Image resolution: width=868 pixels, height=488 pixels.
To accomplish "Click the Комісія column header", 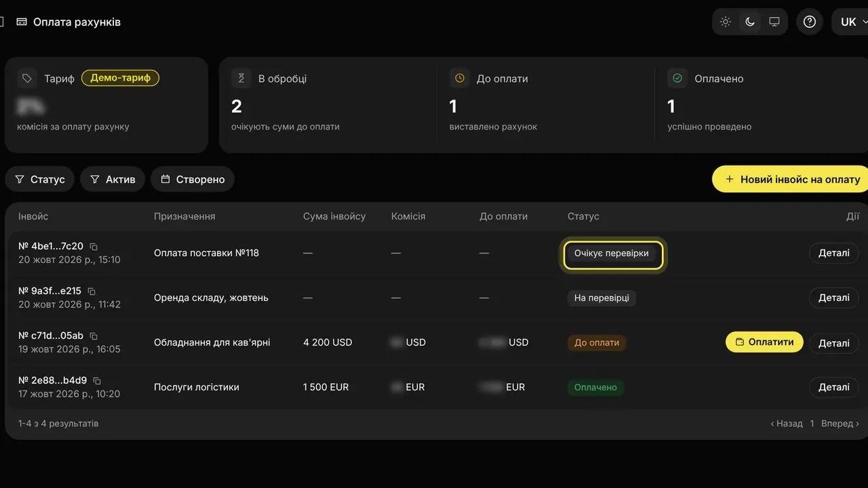I will 408,216.
